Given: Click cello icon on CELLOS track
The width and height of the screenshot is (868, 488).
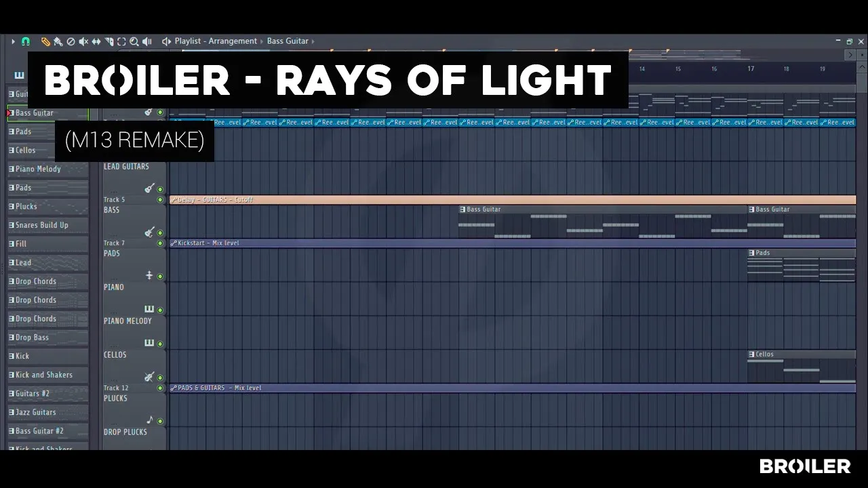Looking at the screenshot, I should (x=149, y=377).
